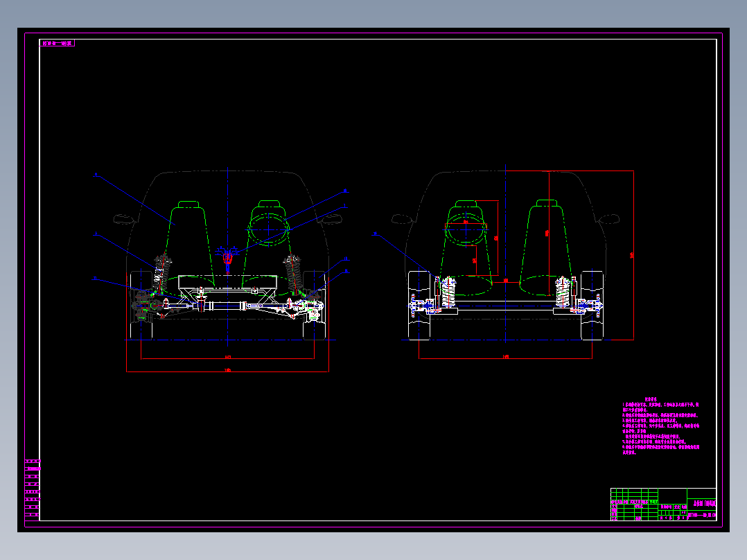Click the overall height dimension right of rear view
Viewport: 747px width, 560px height.
(633, 255)
